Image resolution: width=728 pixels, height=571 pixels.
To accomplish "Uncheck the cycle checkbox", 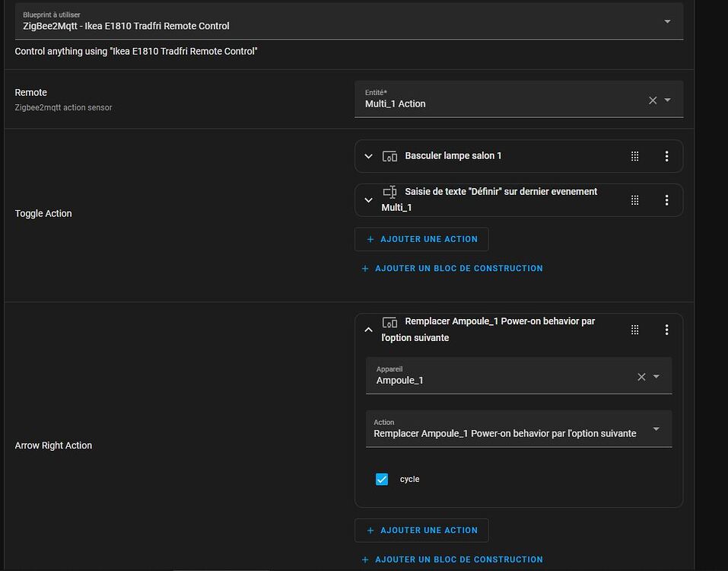I will click(x=382, y=479).
